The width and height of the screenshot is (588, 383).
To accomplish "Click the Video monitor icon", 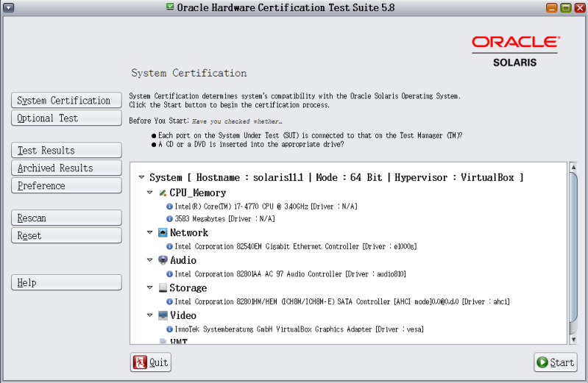I will 163,315.
